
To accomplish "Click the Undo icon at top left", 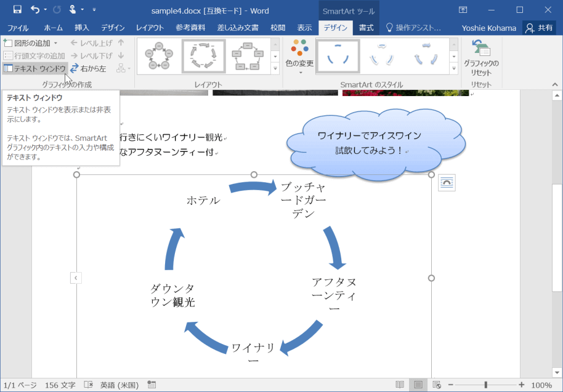I will (x=34, y=9).
